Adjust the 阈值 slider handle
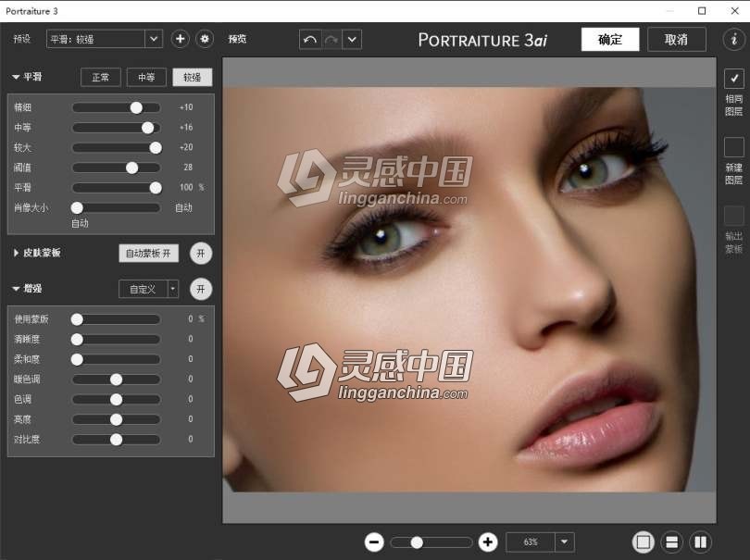Image resolution: width=750 pixels, height=560 pixels. point(132,168)
